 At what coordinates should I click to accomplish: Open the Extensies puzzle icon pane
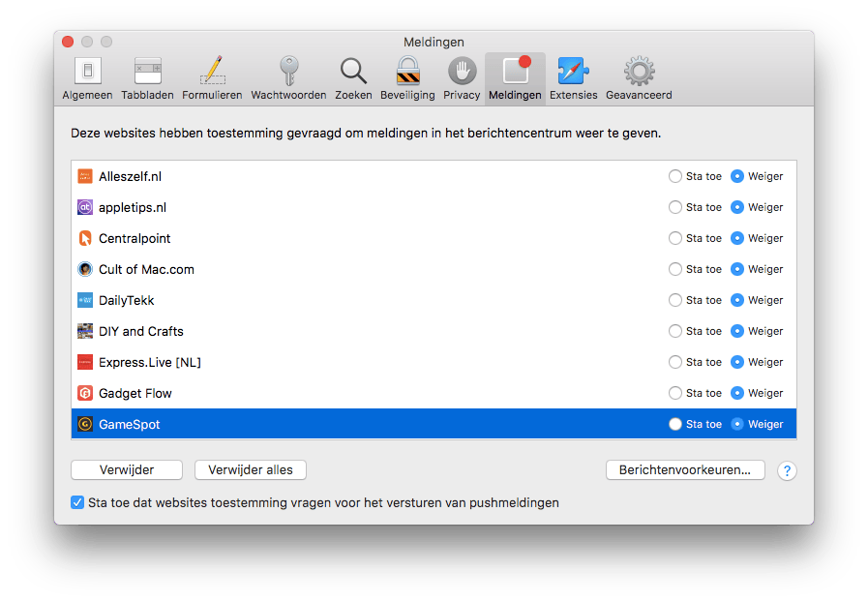tap(574, 78)
